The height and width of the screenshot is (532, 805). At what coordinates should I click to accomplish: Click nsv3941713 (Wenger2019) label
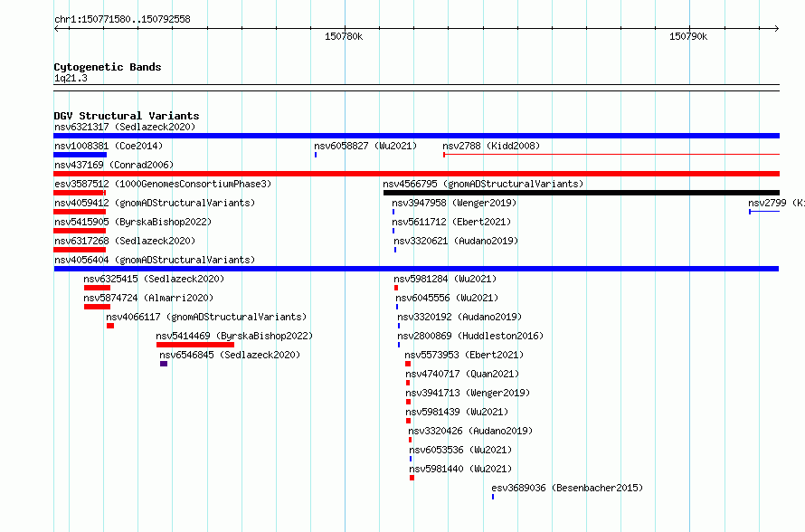[x=468, y=393]
